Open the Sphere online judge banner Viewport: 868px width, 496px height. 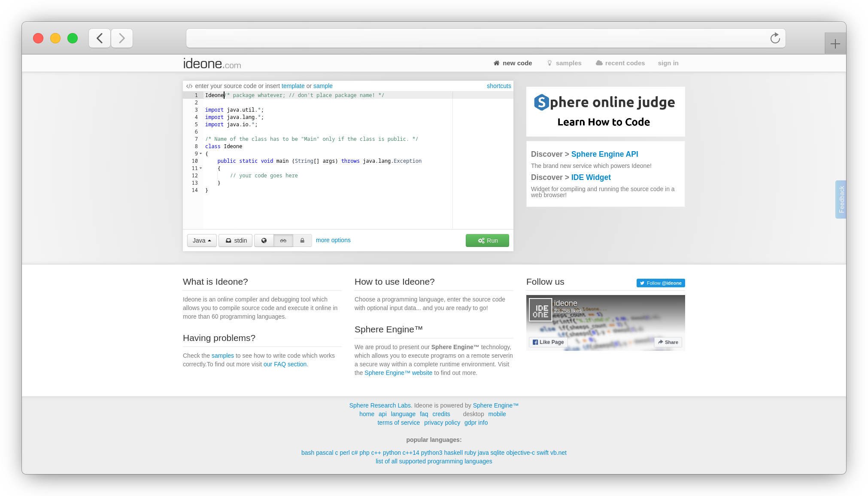click(x=605, y=111)
